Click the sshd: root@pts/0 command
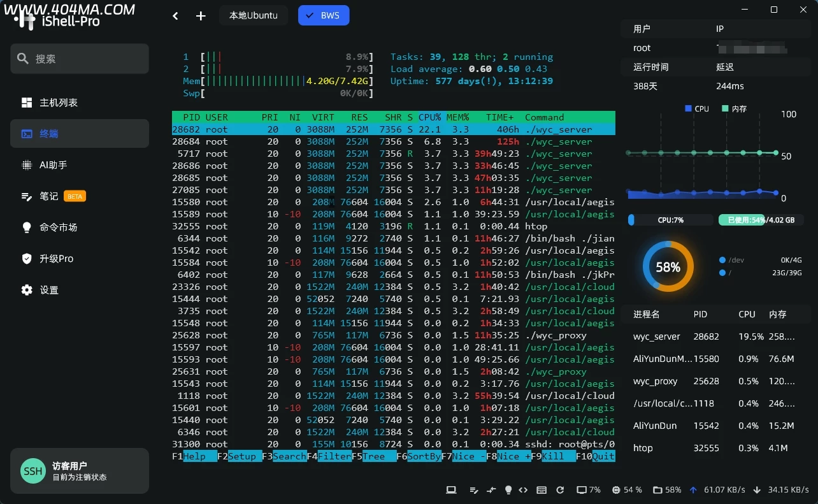The width and height of the screenshot is (818, 504). (x=570, y=444)
